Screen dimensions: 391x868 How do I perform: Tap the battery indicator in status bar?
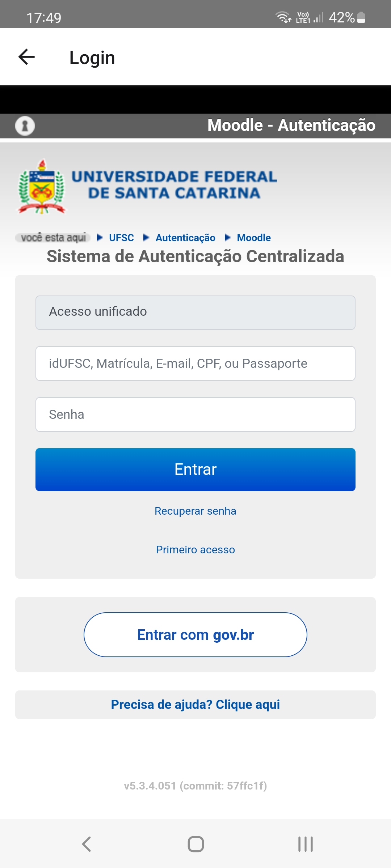coord(361,17)
